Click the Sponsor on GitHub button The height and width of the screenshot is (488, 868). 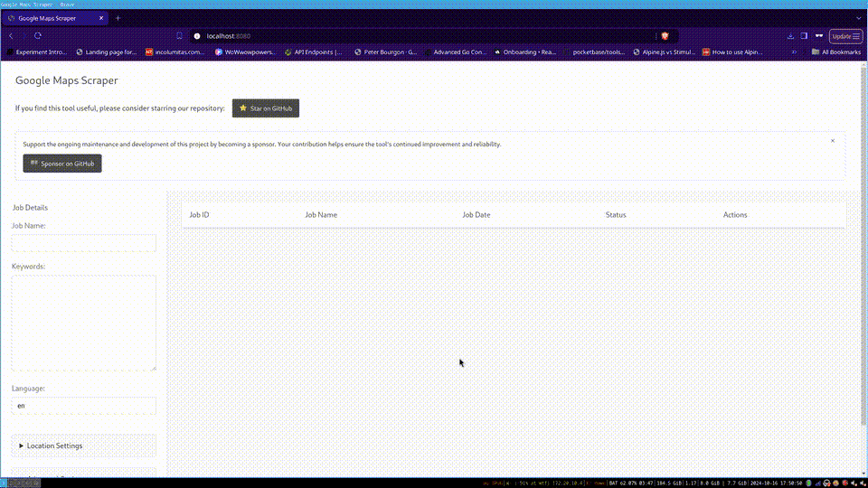coord(62,164)
